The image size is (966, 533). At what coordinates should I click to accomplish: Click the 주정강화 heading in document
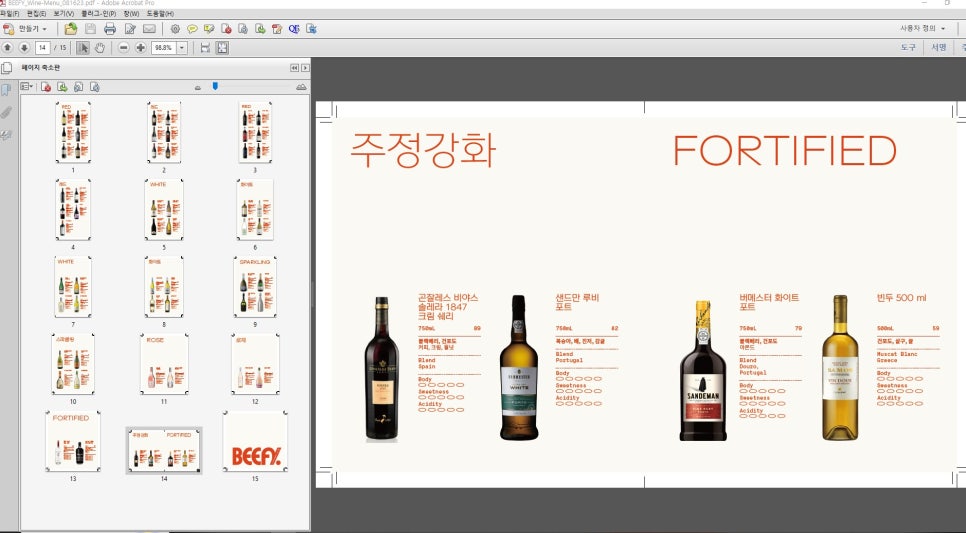[423, 150]
